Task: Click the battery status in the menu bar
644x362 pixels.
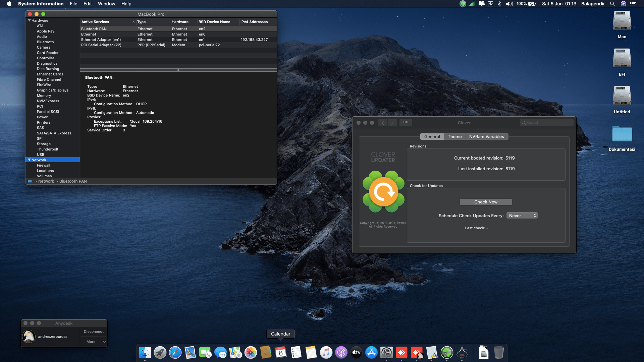Action: (x=526, y=4)
